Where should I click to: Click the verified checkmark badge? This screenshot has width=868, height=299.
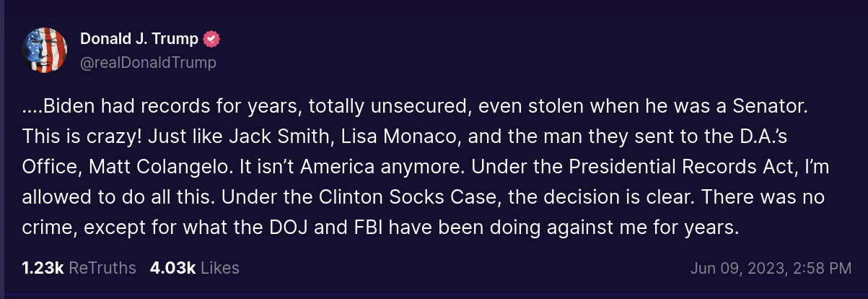coord(211,39)
